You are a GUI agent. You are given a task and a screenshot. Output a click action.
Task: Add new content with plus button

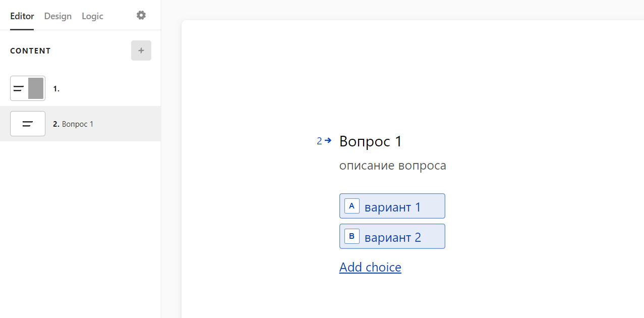(x=141, y=50)
